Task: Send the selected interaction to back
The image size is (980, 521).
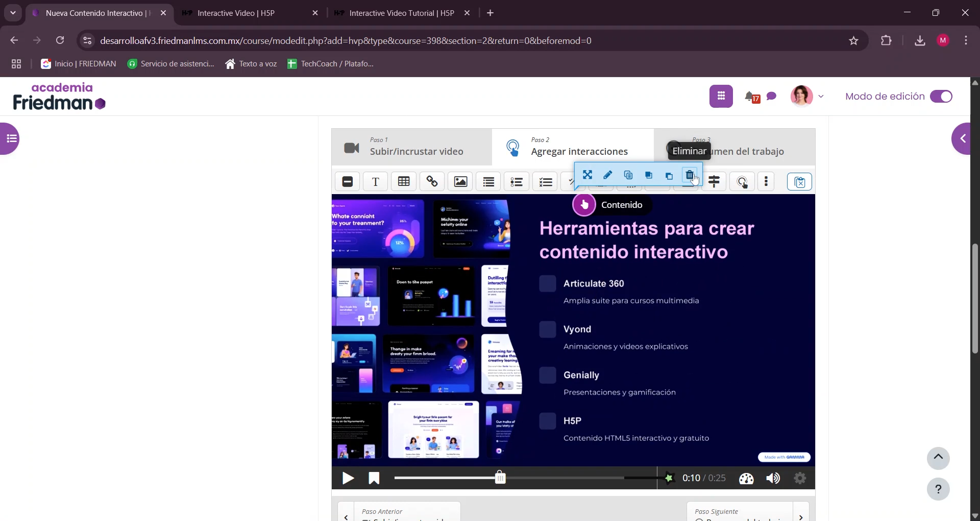Action: coord(669,176)
